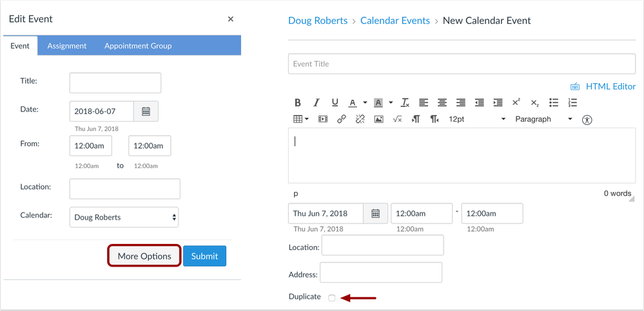The height and width of the screenshot is (311, 644).
Task: Switch to the Appointment Group tab
Action: [138, 46]
